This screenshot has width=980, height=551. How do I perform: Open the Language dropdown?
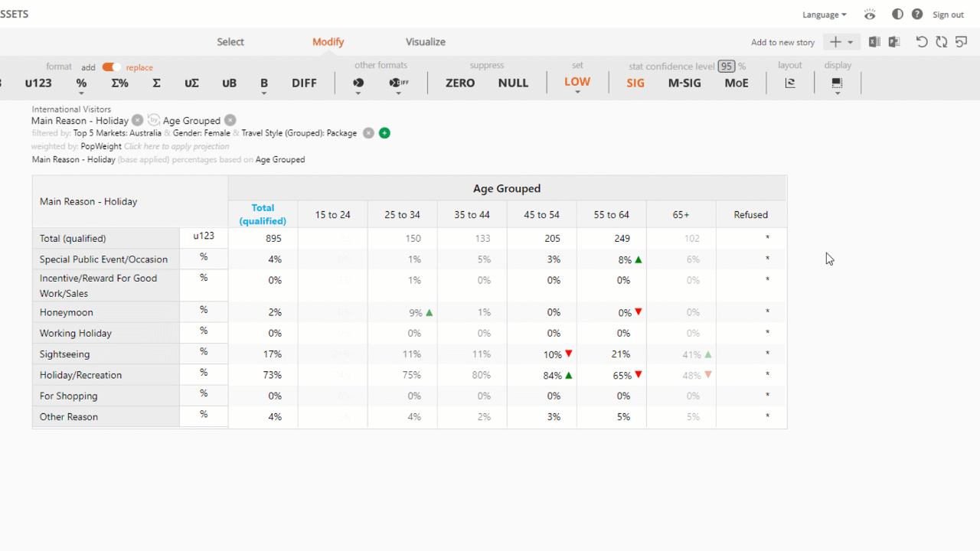(x=824, y=15)
